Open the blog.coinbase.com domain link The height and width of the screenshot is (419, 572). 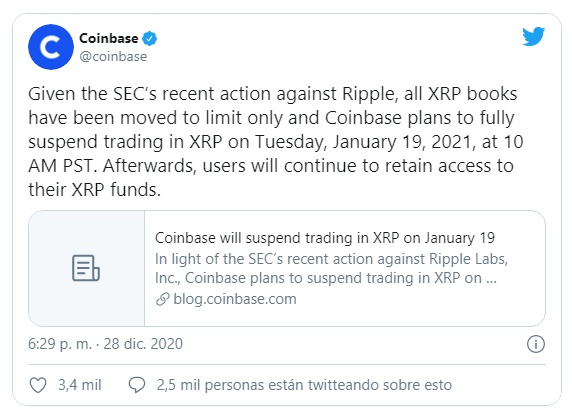point(235,299)
